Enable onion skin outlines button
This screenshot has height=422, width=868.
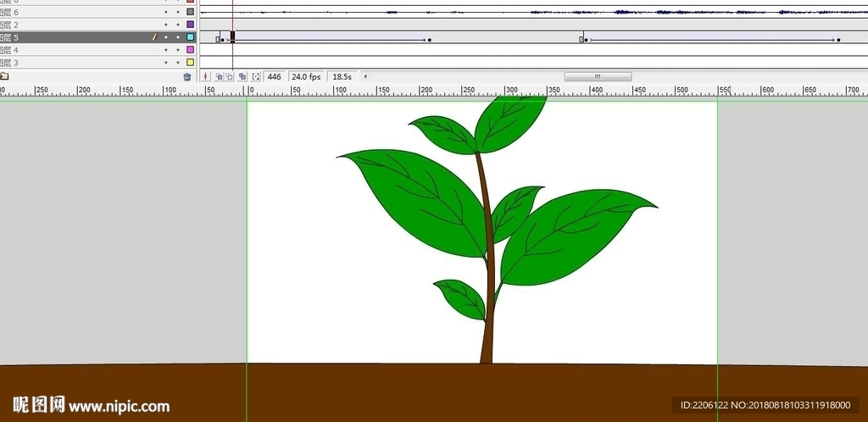pos(229,77)
